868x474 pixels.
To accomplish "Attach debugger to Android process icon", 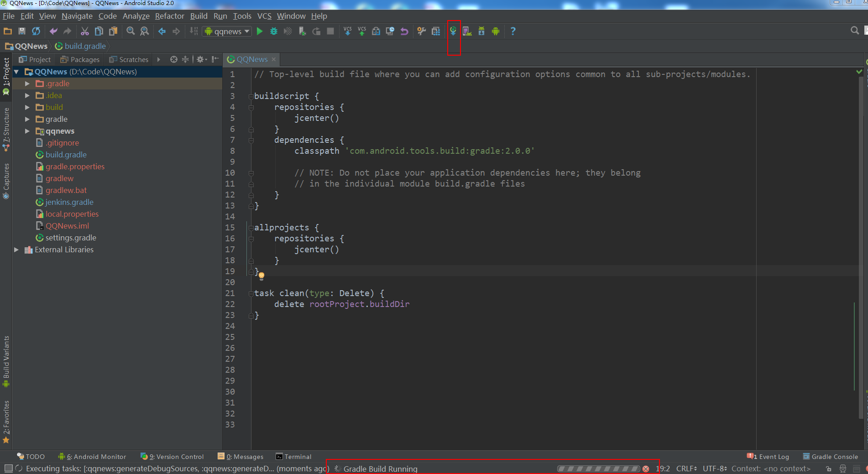I will point(302,31).
